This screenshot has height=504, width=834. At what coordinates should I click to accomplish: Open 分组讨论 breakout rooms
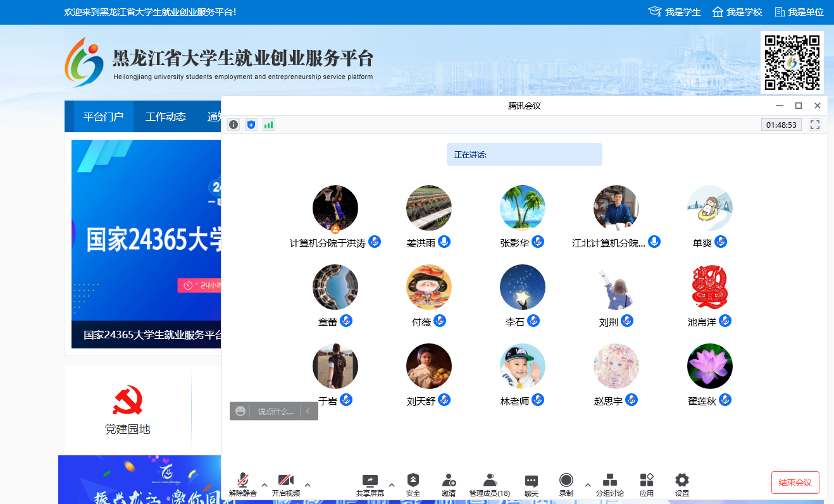point(610,485)
